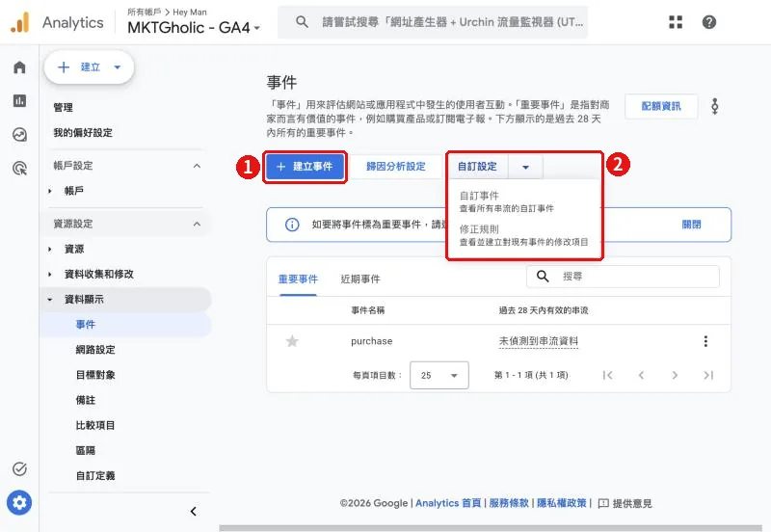Open 備註 in the sidebar
The image size is (771, 532).
click(x=86, y=400)
